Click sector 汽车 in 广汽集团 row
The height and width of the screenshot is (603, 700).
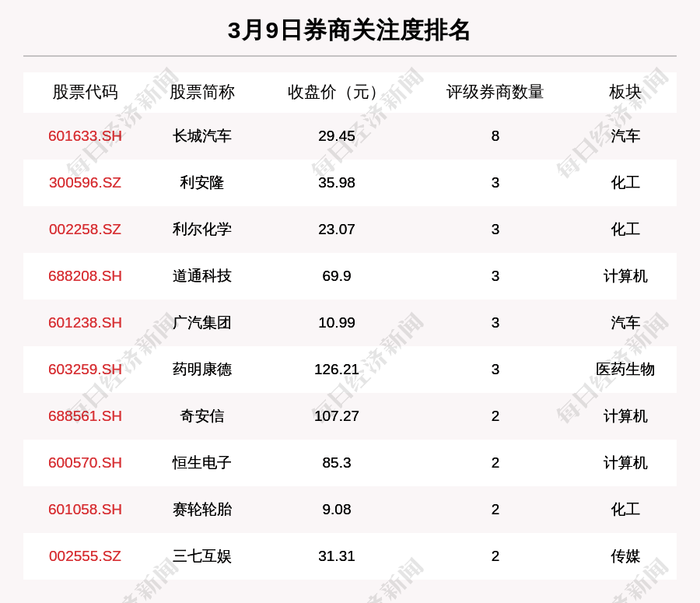[625, 322]
